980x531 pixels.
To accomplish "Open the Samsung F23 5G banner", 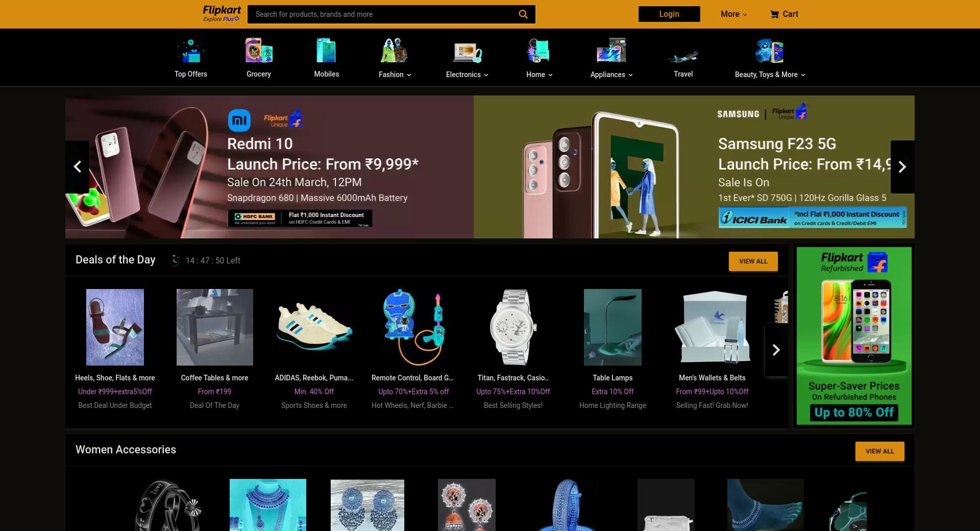I will click(x=694, y=167).
